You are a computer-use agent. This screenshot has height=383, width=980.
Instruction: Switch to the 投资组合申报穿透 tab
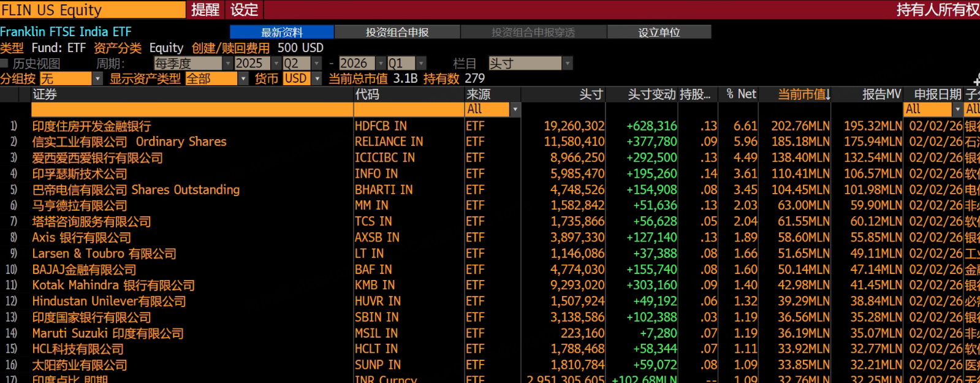pos(533,32)
